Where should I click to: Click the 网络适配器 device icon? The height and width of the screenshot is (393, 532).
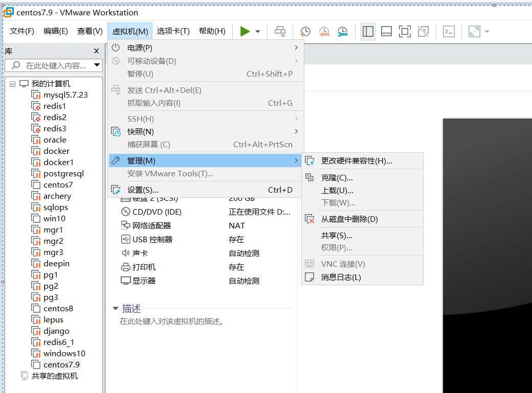click(x=125, y=225)
